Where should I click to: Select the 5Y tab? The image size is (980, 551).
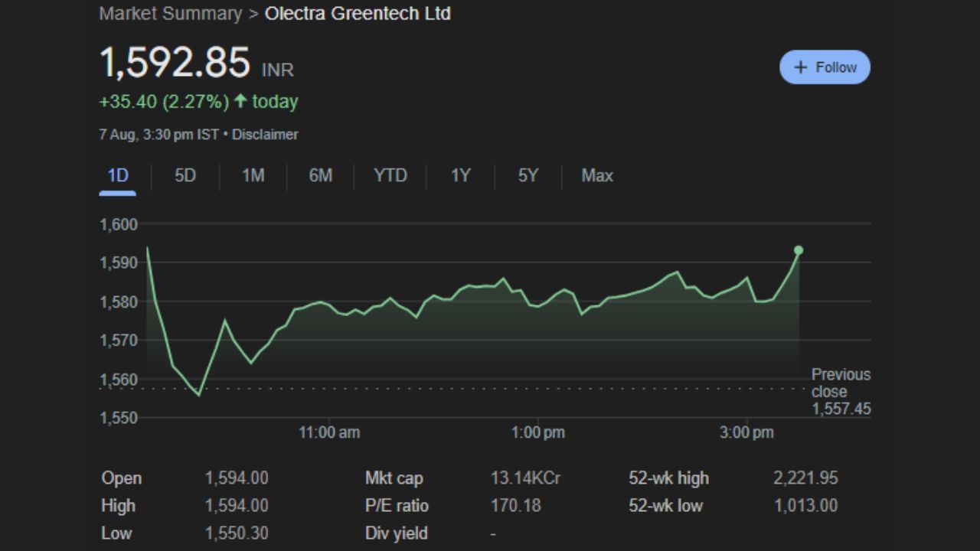(528, 176)
